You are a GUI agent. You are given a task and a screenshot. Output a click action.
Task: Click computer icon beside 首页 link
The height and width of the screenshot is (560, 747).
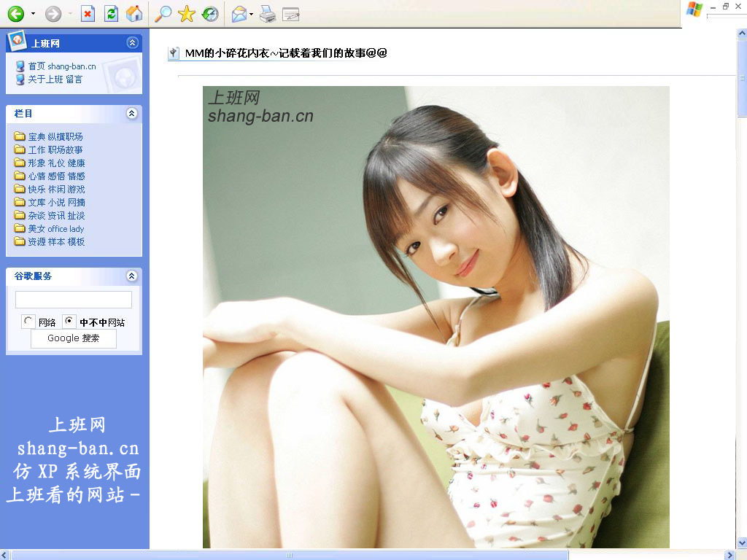pos(20,66)
